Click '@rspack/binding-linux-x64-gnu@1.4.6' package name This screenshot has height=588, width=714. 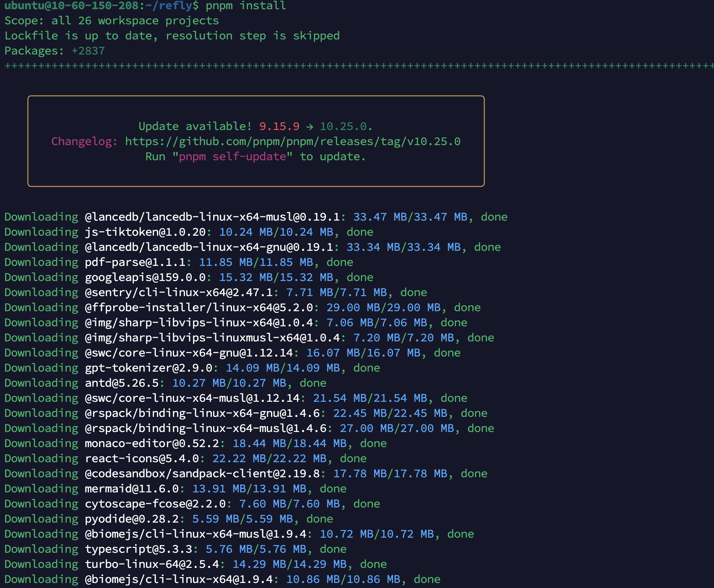point(202,414)
